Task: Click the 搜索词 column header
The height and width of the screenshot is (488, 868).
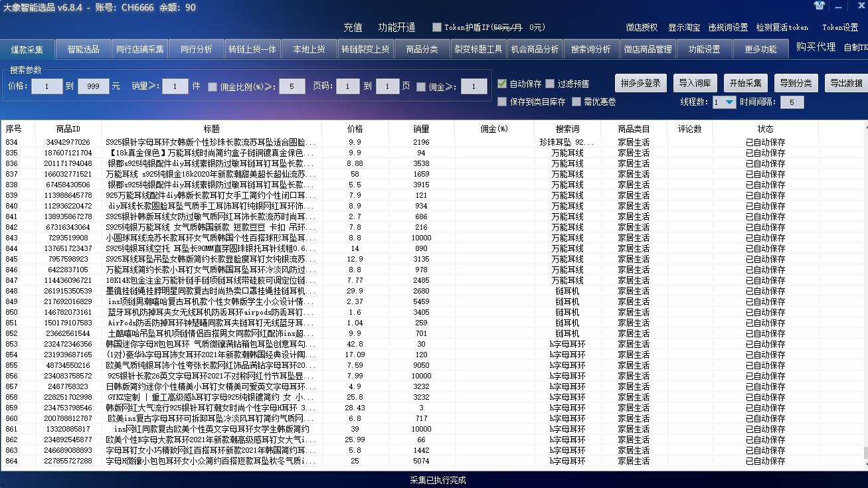Action: (x=567, y=129)
